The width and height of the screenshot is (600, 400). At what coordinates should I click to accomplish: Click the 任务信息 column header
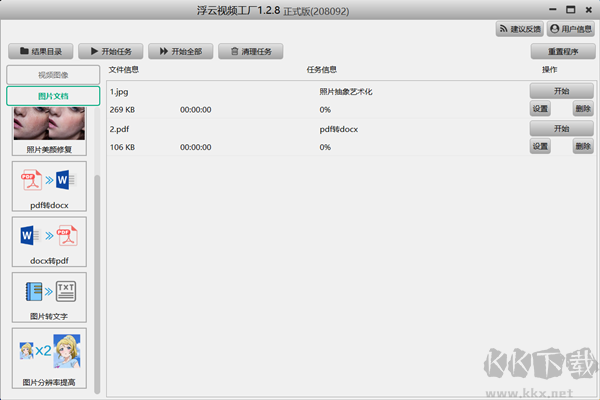[321, 70]
